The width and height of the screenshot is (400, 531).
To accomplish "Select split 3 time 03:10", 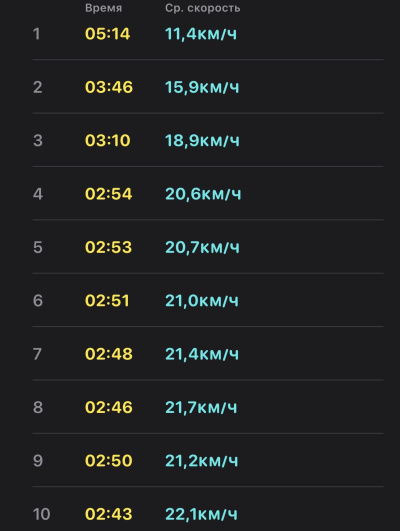I will click(x=107, y=140).
